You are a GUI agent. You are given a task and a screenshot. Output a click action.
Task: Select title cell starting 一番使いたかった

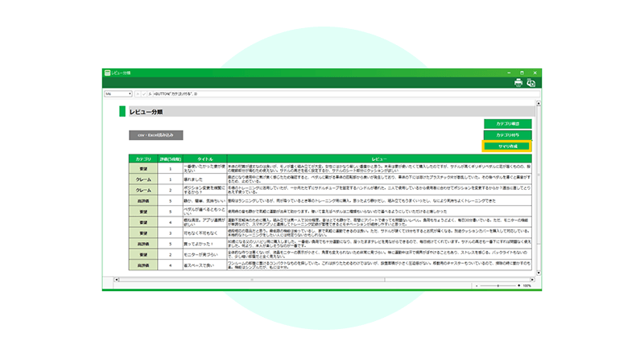point(205,168)
